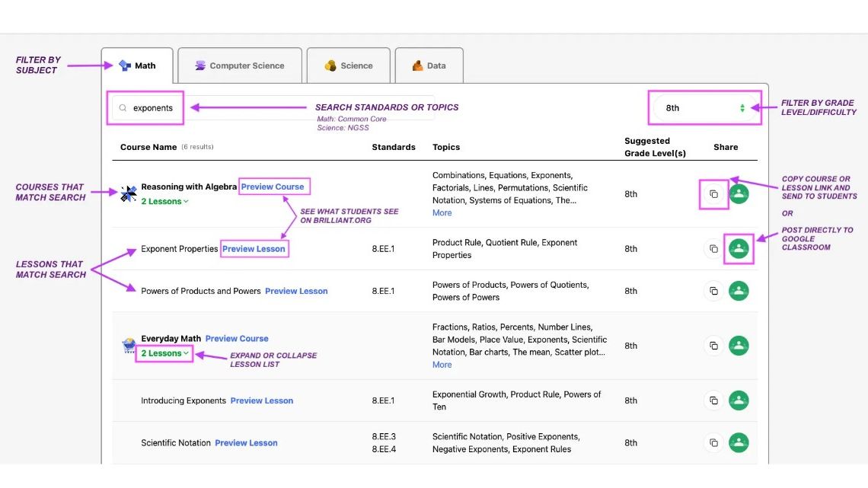Open the 8th grade level filter dropdown
Viewport: 868px width, 488px height.
pyautogui.click(x=704, y=107)
